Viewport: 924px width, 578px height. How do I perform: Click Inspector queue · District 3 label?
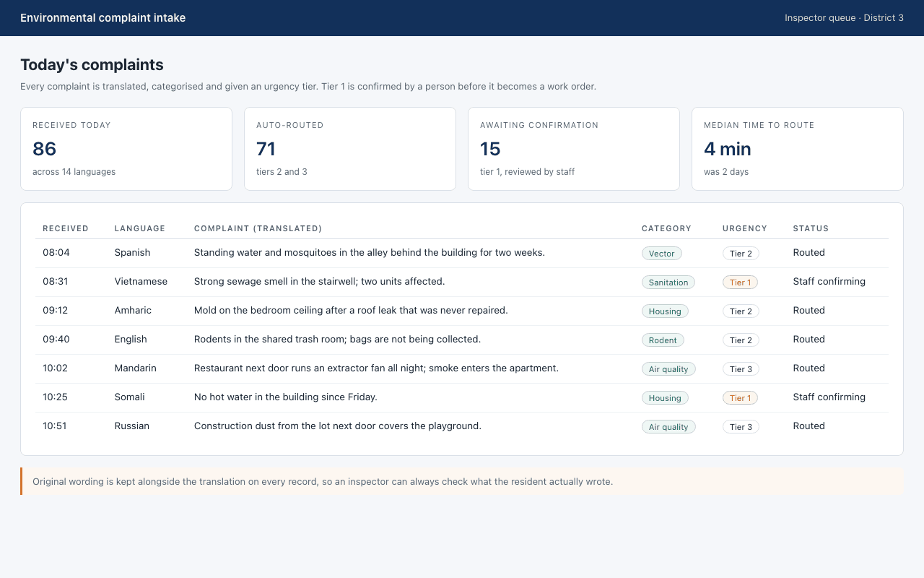click(844, 18)
